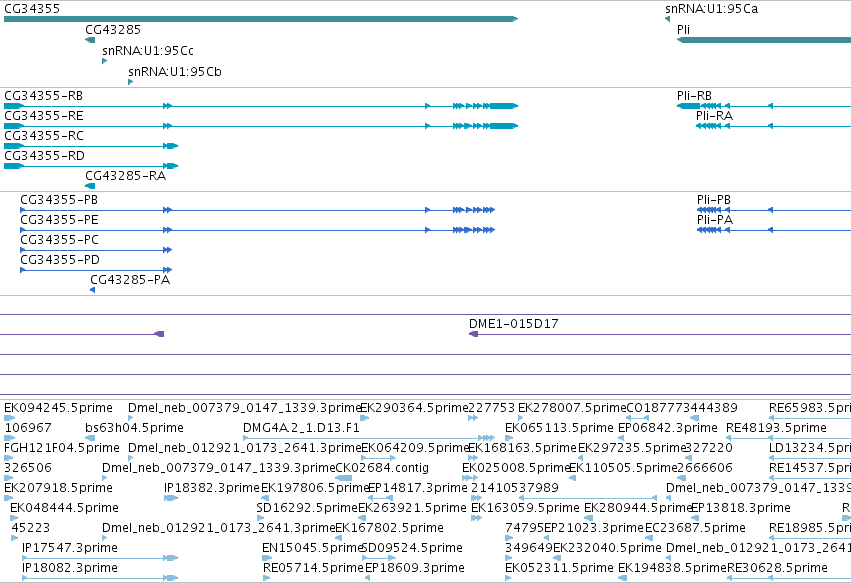Viewport: 851px width, 583px height.
Task: Click the EK064209.5prime label
Action: [415, 448]
